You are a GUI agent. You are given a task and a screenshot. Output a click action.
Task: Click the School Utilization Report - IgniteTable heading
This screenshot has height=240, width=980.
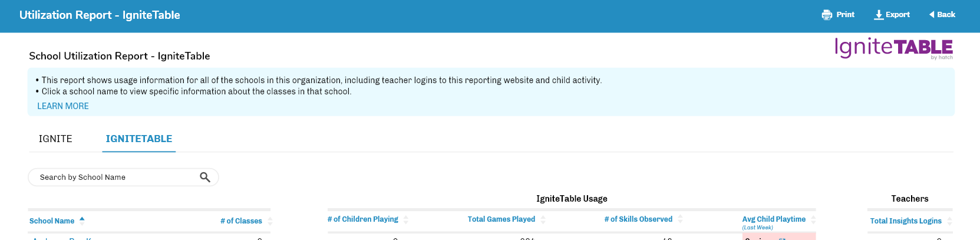pyautogui.click(x=120, y=56)
